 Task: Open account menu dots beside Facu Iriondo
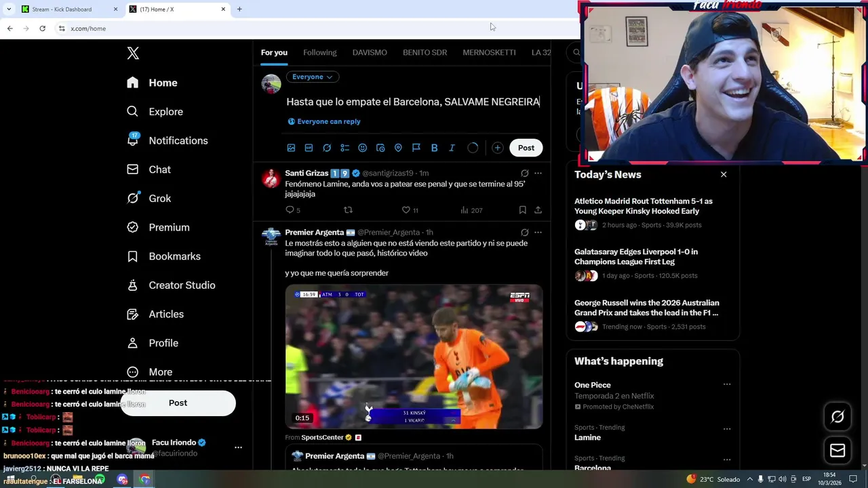pos(238,447)
